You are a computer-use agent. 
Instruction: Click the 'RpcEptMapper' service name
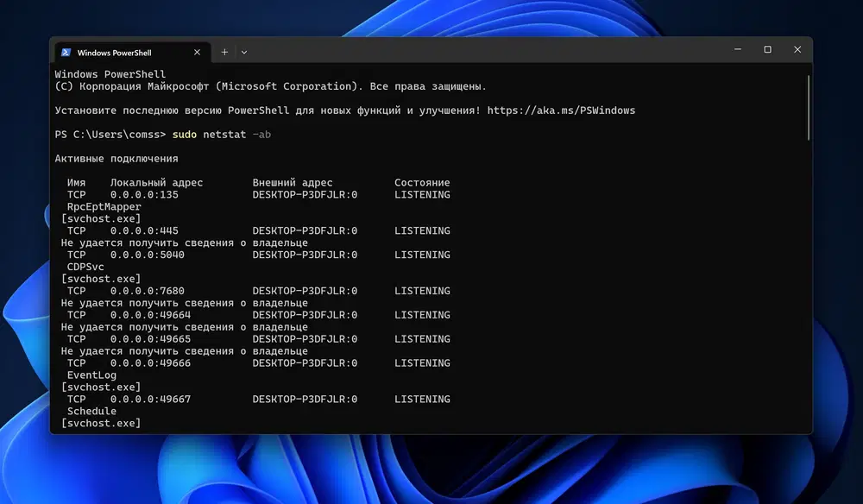[x=104, y=206]
